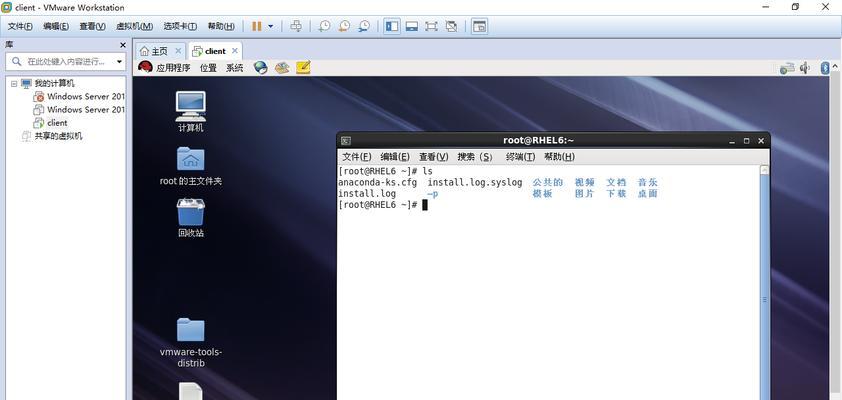Toggle the library sidebar view
842x400 pixels.
(391, 26)
